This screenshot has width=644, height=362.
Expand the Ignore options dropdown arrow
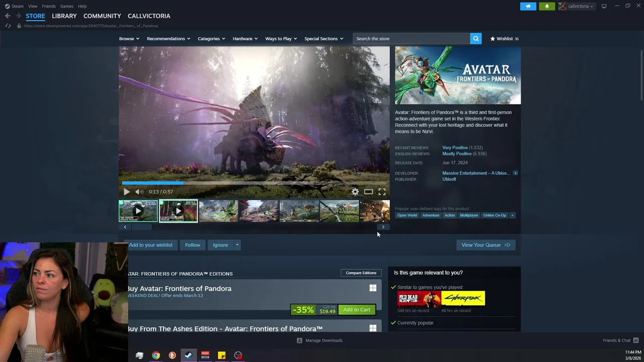point(237,245)
